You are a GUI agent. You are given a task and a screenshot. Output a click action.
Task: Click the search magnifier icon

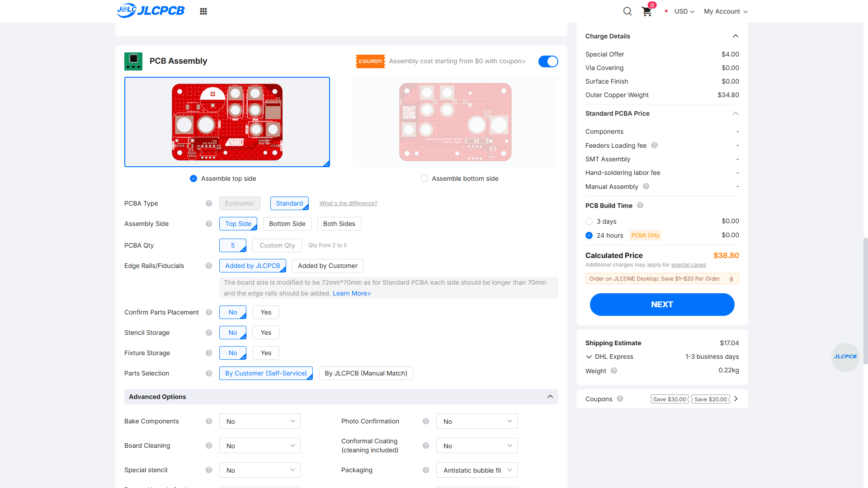(627, 11)
